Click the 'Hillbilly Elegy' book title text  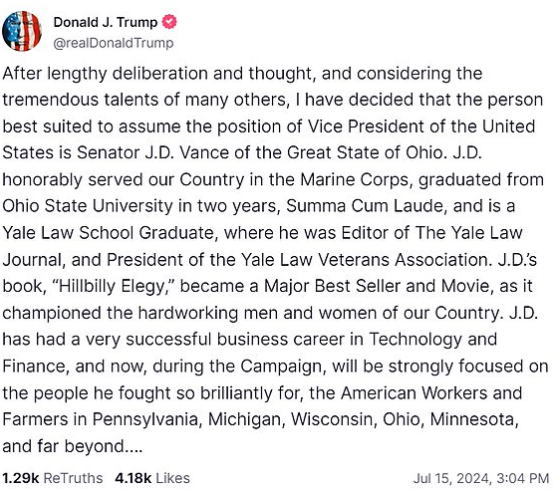point(113,286)
